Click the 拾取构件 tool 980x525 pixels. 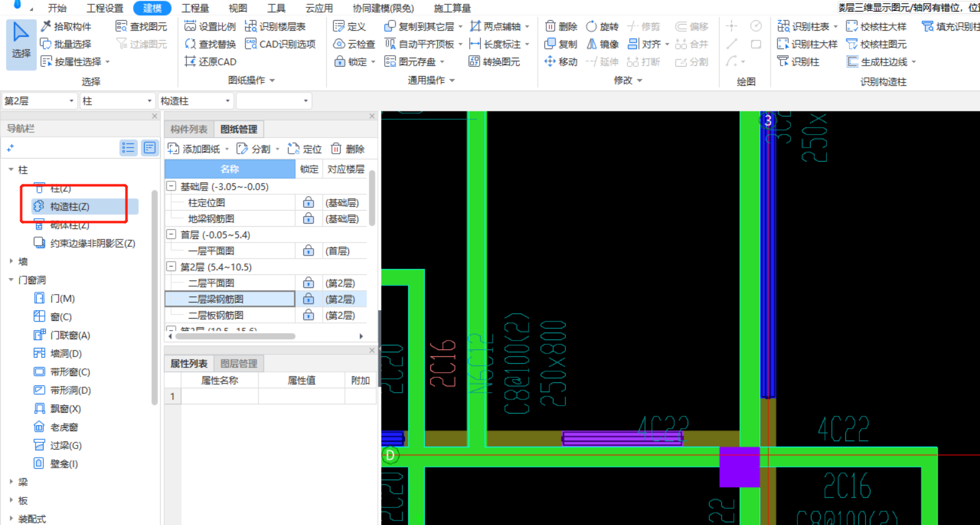[66, 26]
